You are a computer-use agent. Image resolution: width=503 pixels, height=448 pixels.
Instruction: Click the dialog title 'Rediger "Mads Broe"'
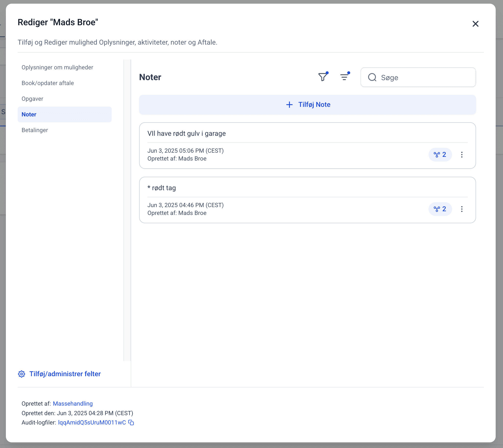pos(58,22)
